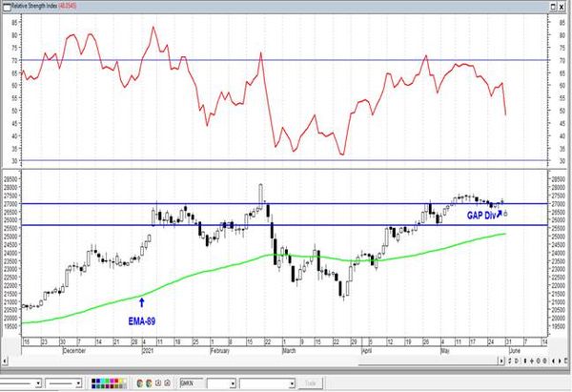Click the chart scrollbar right arrow

point(501,361)
